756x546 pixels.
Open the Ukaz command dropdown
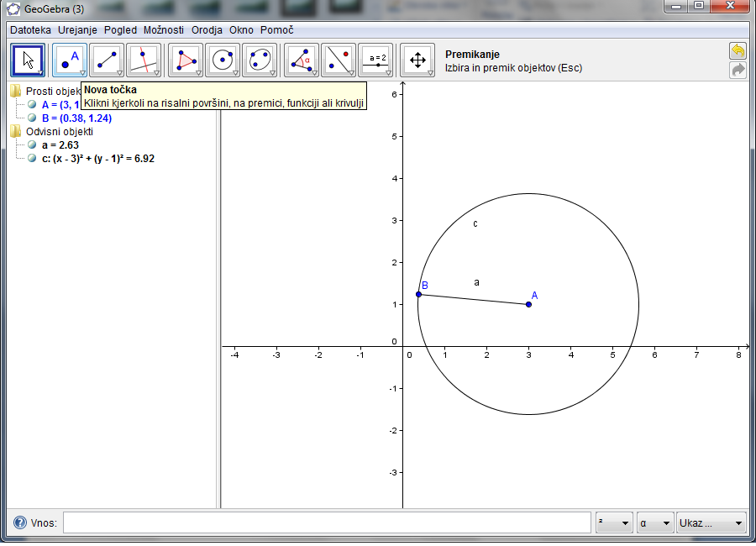click(x=711, y=522)
